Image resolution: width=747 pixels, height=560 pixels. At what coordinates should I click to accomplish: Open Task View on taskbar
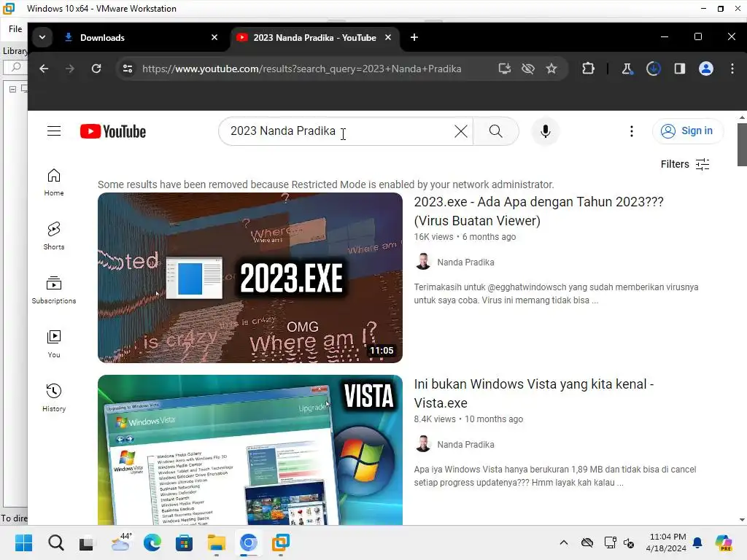86,542
